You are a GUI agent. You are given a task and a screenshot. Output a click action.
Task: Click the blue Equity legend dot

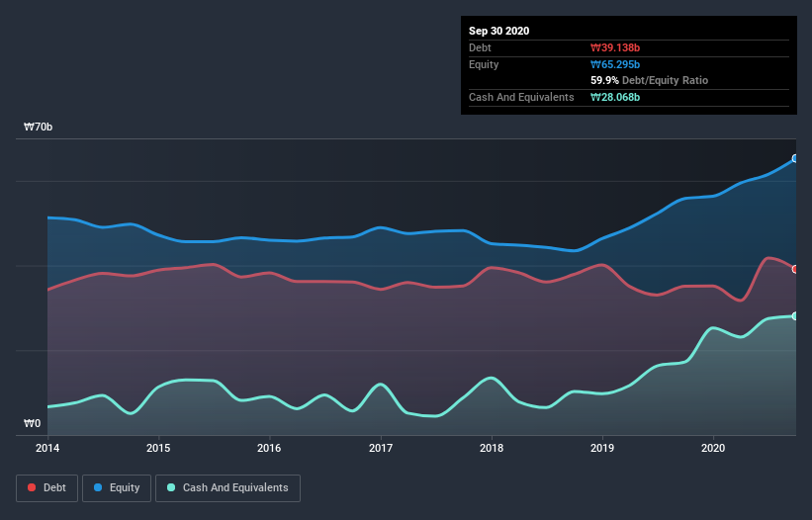tap(98, 487)
